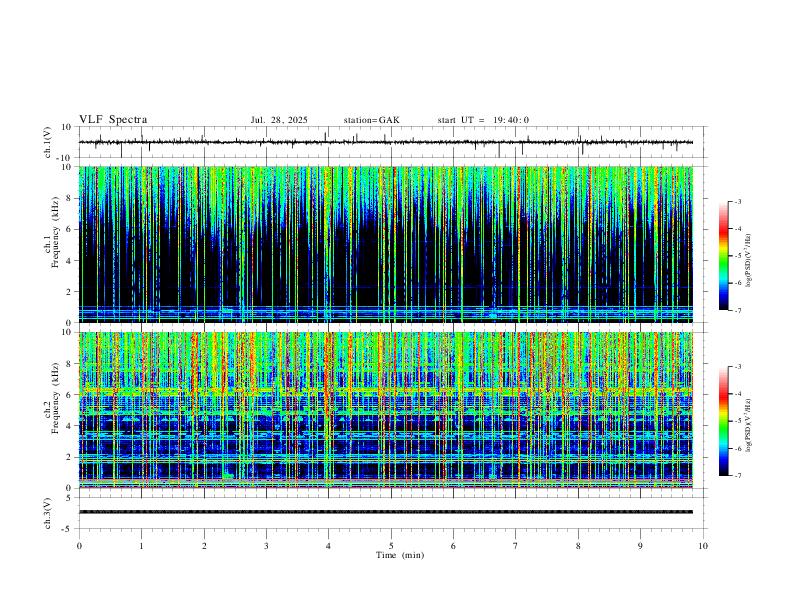Click the "Time (min)" axis label
792x612 pixels.
pos(400,555)
